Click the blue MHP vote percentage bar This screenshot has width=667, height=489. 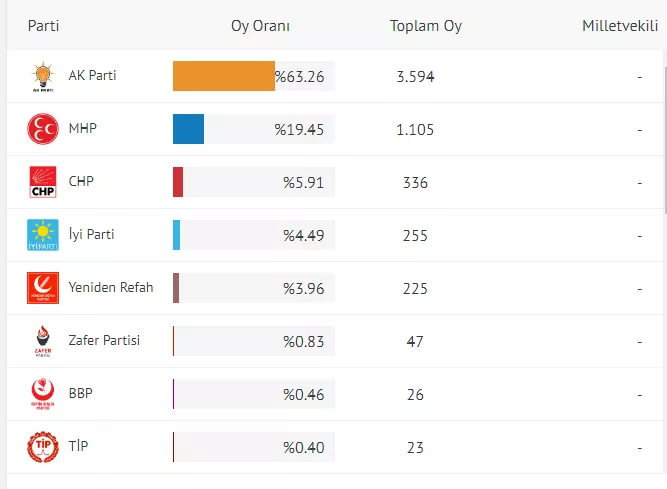(188, 129)
